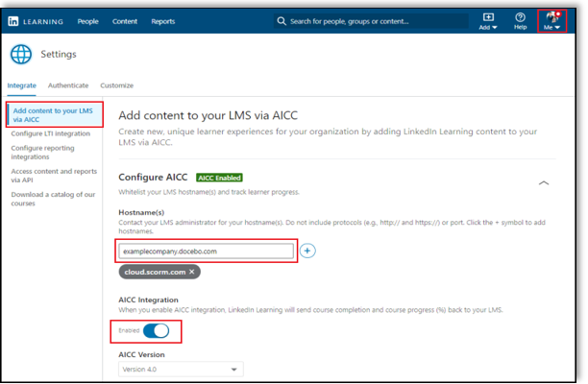
Task: Click the AICC Version label
Action: coord(141,354)
